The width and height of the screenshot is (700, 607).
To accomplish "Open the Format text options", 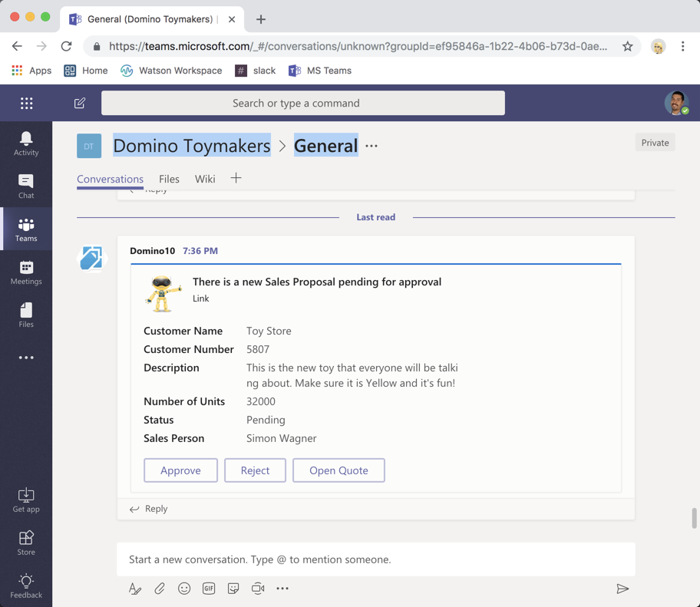I will click(x=135, y=589).
